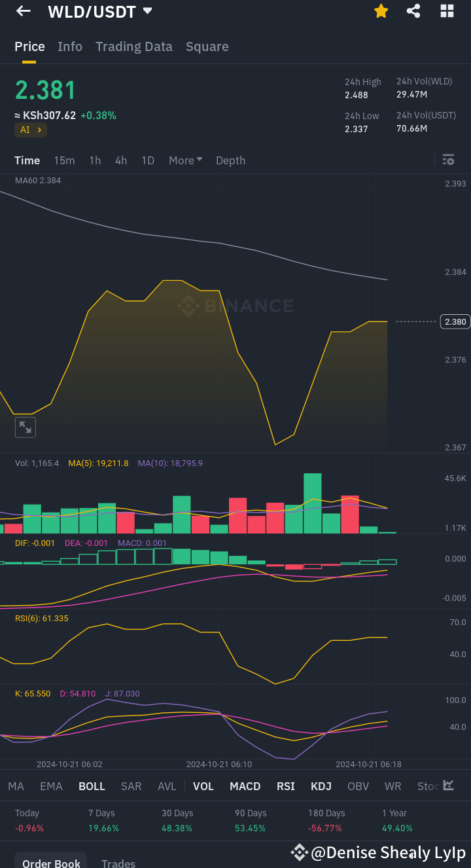Toggle the OBV sub-indicator
This screenshot has height=868, width=471.
pos(358,786)
